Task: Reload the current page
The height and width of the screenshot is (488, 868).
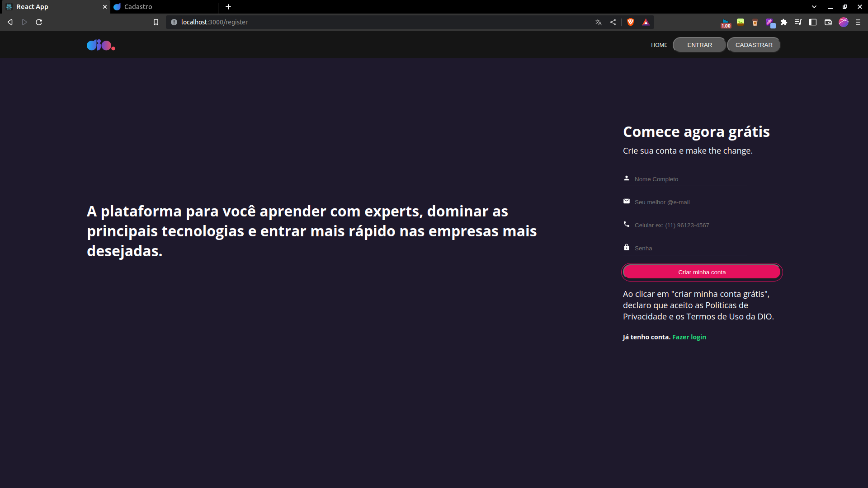Action: pyautogui.click(x=39, y=22)
